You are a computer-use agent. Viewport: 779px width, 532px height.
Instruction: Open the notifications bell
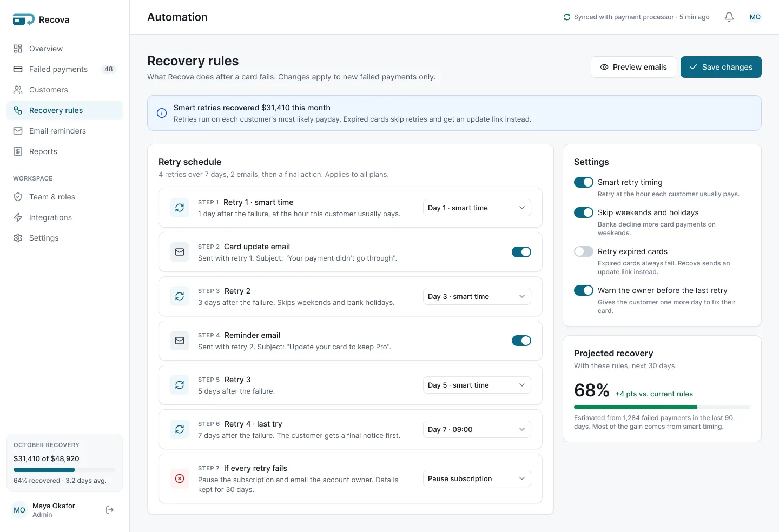(x=729, y=17)
